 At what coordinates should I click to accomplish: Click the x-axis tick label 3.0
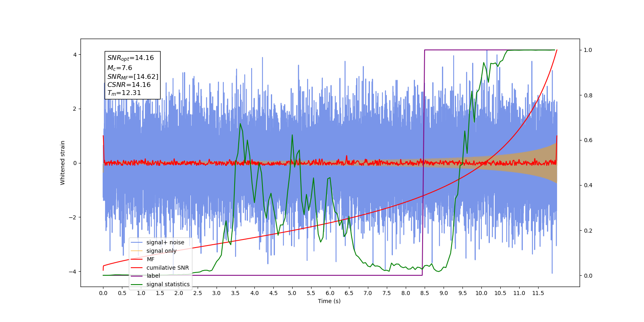(217, 293)
